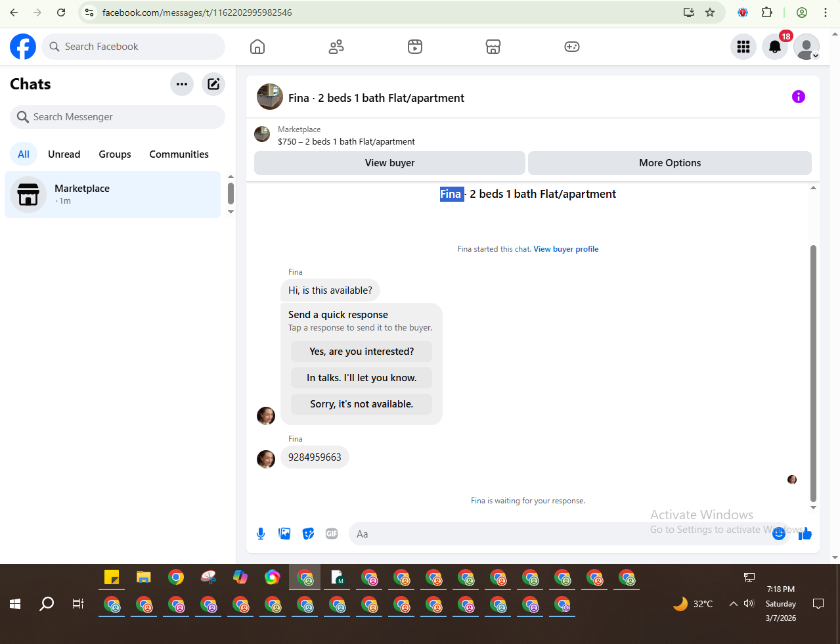Open the 32°C weather widget
Screen dimensions: 840x644
pos(693,603)
